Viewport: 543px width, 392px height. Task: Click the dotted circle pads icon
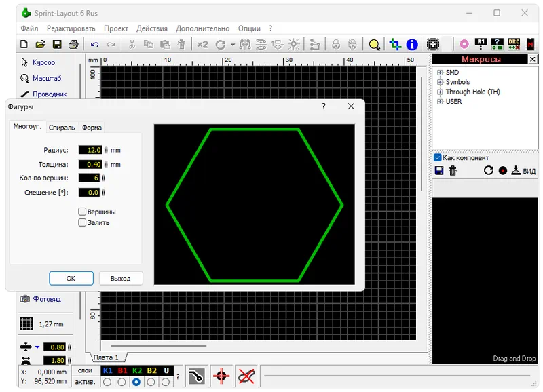tap(433, 44)
